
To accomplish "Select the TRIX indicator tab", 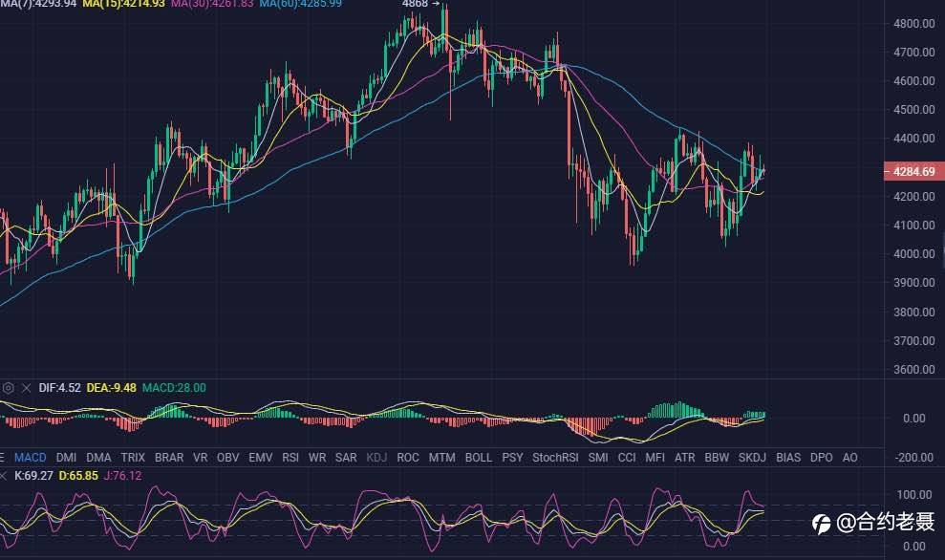I will pyautogui.click(x=133, y=458).
